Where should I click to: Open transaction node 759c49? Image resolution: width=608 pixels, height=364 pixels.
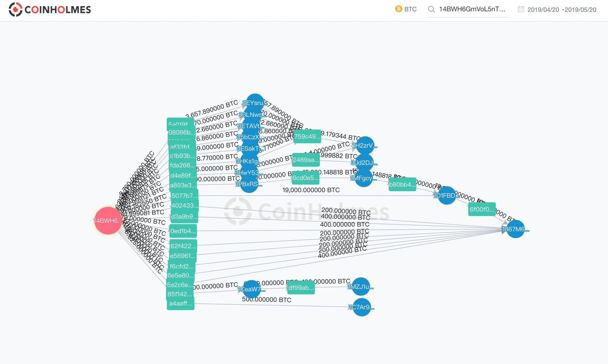click(x=307, y=136)
